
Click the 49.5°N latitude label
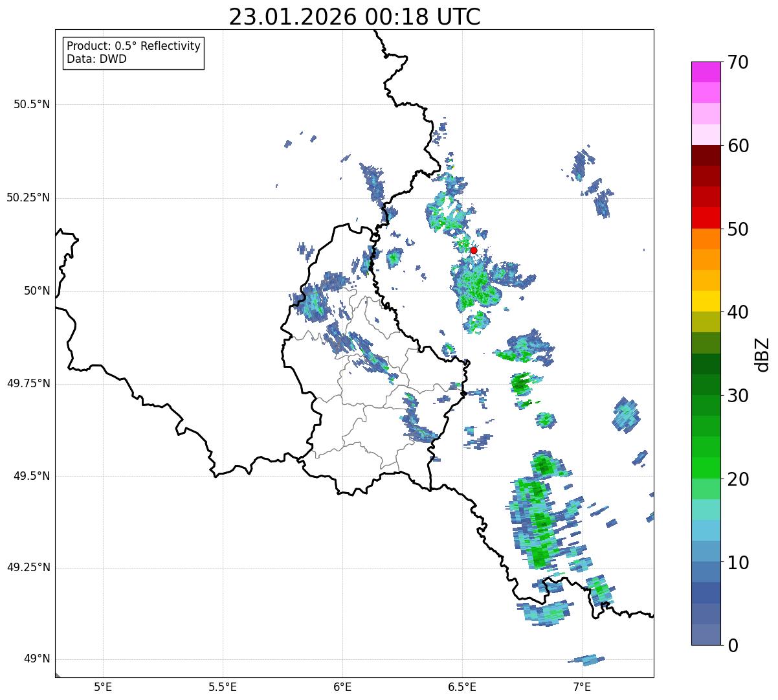point(32,476)
